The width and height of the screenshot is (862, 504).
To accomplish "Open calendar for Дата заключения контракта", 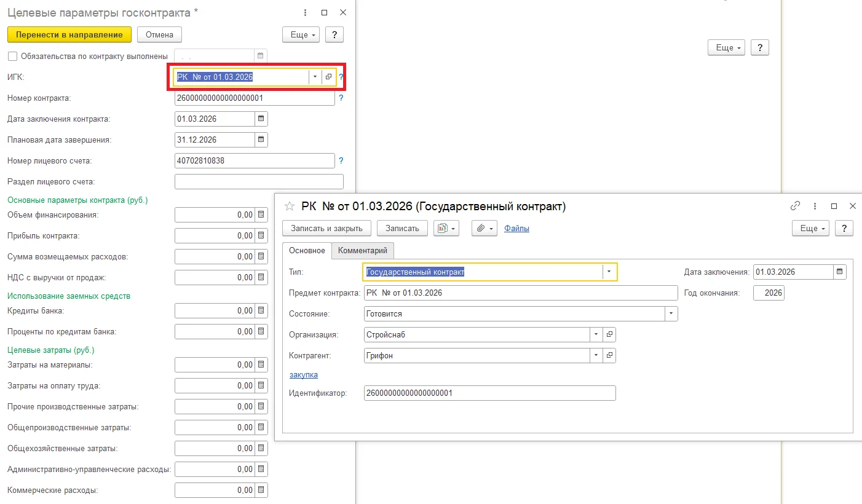I will pos(261,119).
